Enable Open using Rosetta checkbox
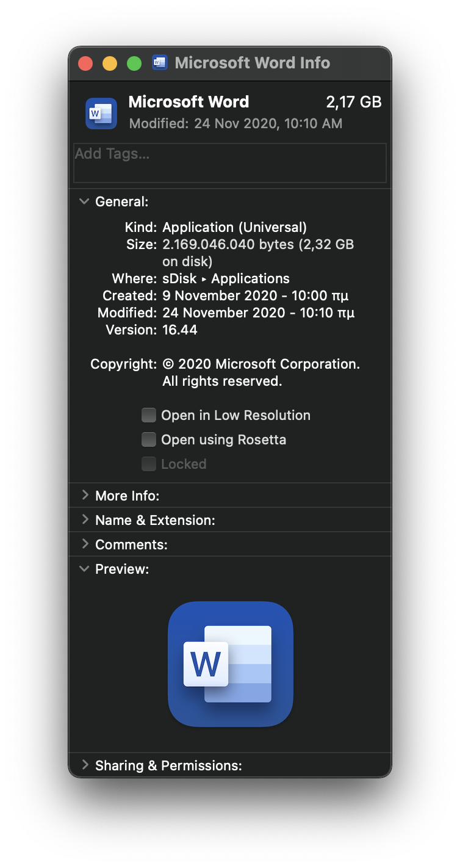Screen dimensions: 460x868 coord(149,439)
